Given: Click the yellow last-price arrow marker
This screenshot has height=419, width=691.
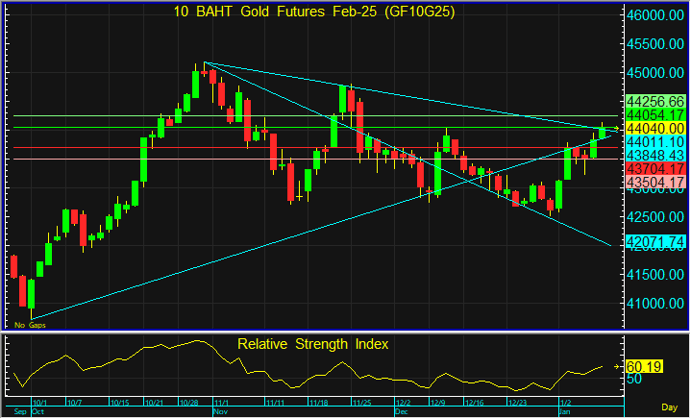Looking at the screenshot, I should [x=617, y=129].
